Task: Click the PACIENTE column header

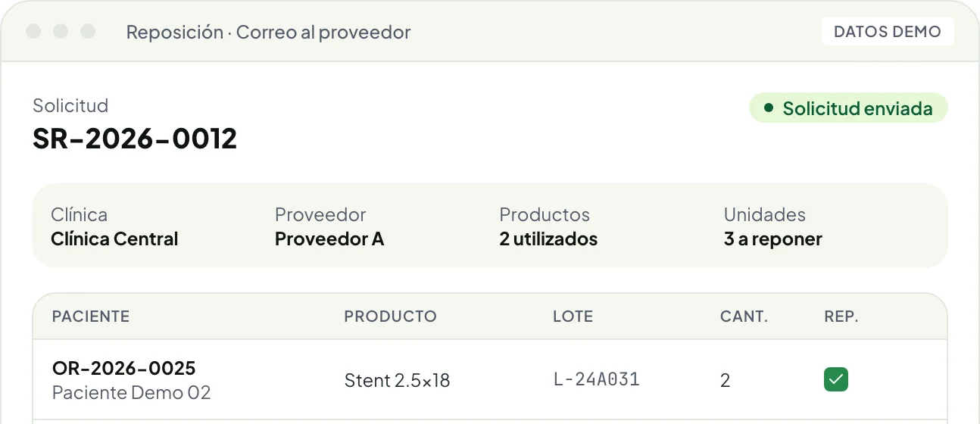Action: coord(91,316)
